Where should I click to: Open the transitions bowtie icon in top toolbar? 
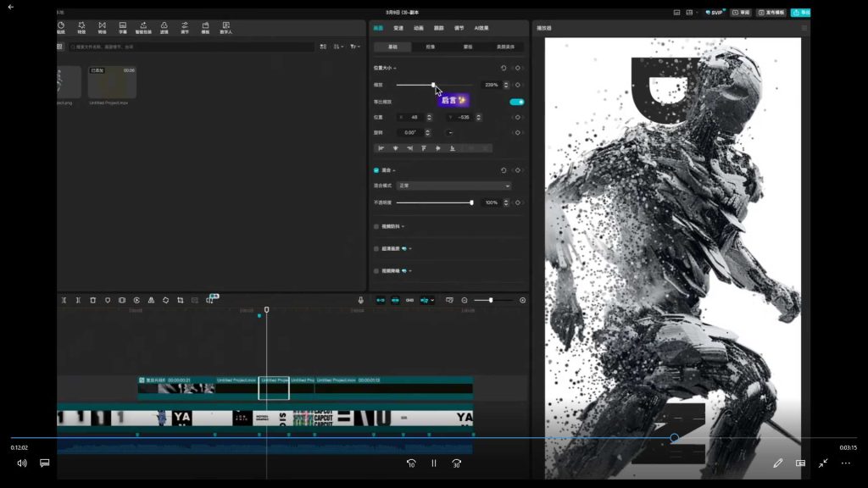click(102, 28)
